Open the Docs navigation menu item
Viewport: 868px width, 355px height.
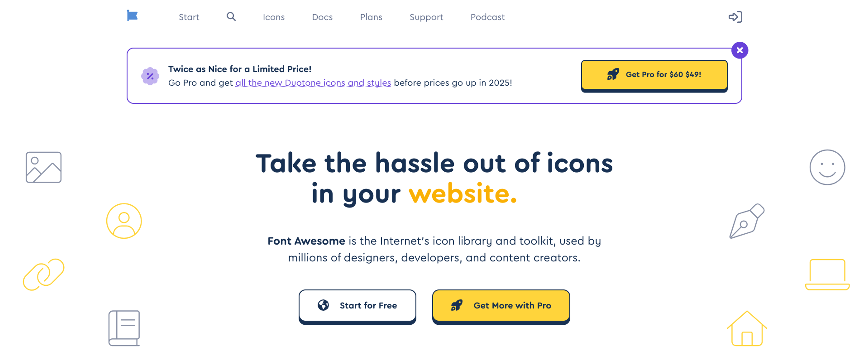click(322, 17)
